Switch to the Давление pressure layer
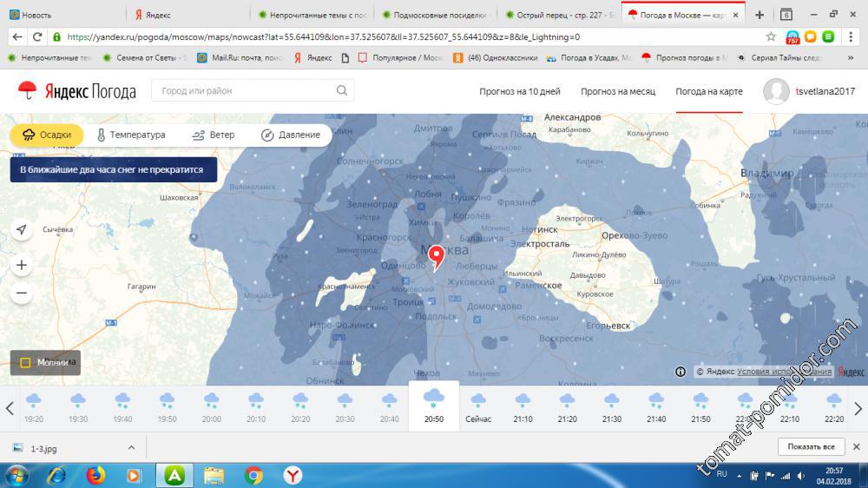Viewport: 868px width, 488px height. pos(290,135)
